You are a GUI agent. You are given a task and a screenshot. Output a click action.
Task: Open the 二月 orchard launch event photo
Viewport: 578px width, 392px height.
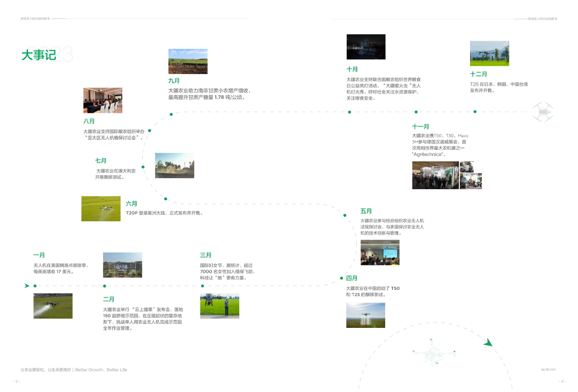click(x=122, y=265)
